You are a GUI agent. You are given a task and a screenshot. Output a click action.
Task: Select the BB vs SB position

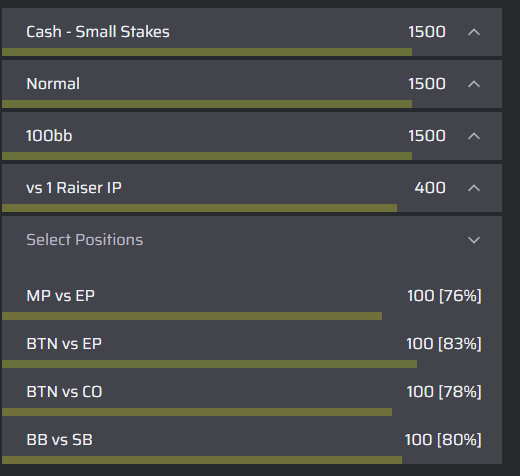(252, 444)
